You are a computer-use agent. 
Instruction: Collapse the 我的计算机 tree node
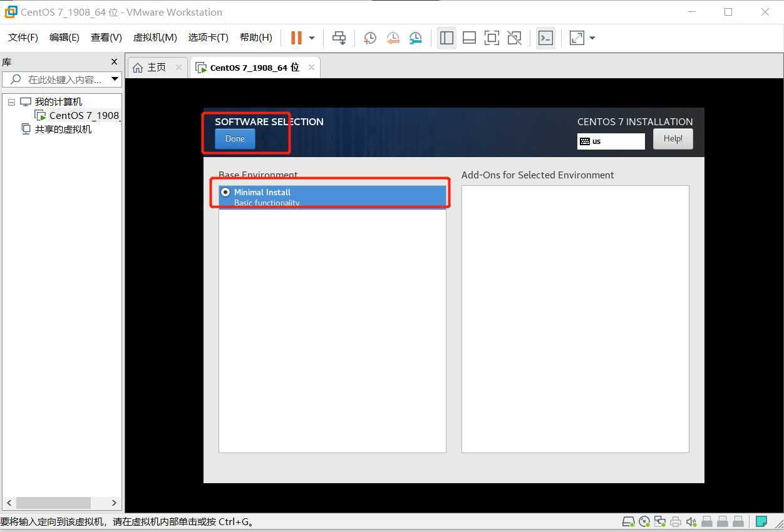pos(11,102)
